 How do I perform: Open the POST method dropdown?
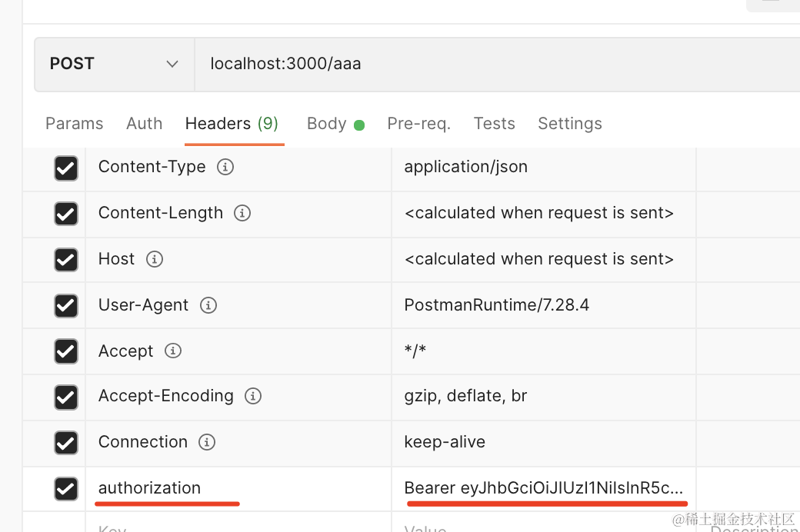point(114,64)
